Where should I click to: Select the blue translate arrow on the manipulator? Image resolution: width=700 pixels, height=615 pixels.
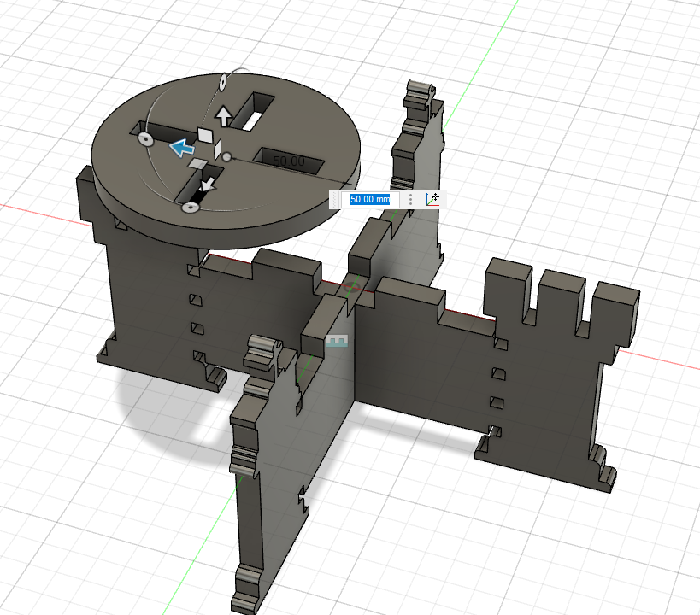182,148
